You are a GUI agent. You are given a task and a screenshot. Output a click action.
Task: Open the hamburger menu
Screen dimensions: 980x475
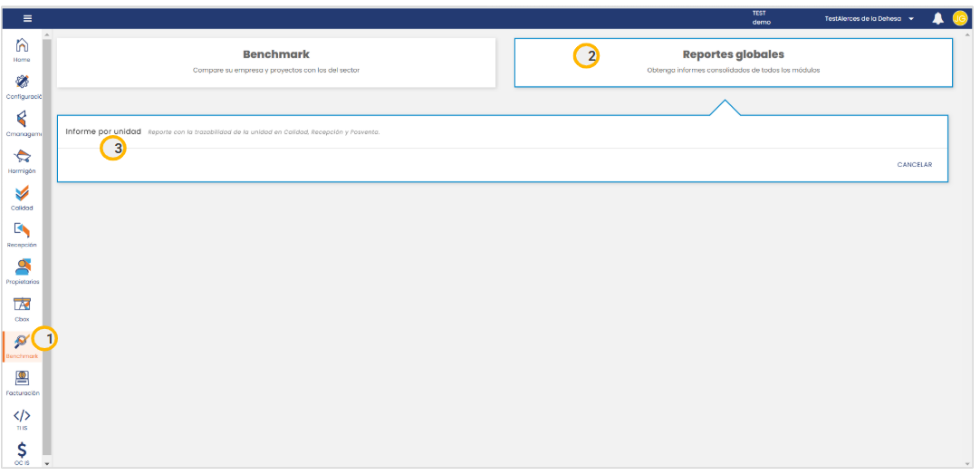pos(27,18)
